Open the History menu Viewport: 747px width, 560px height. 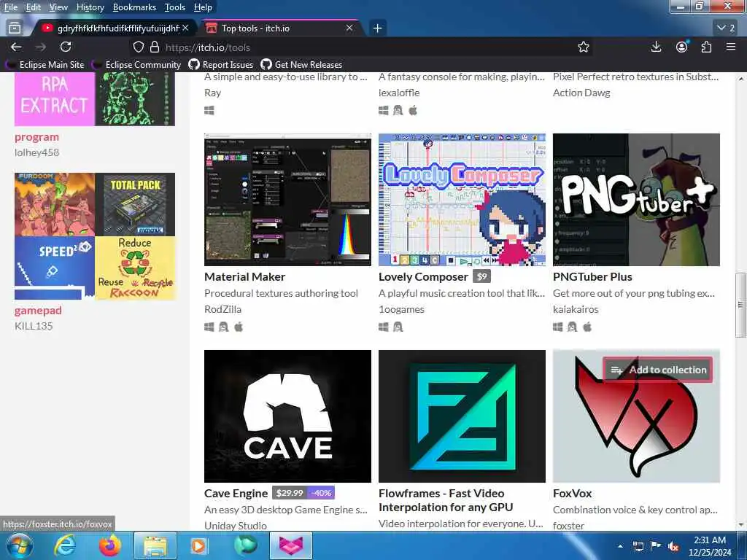90,7
